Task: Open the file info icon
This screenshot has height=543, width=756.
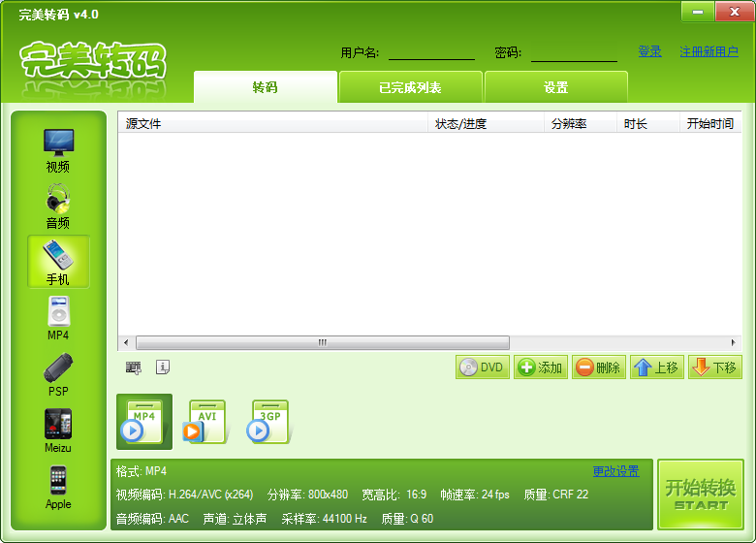Action: click(x=163, y=367)
